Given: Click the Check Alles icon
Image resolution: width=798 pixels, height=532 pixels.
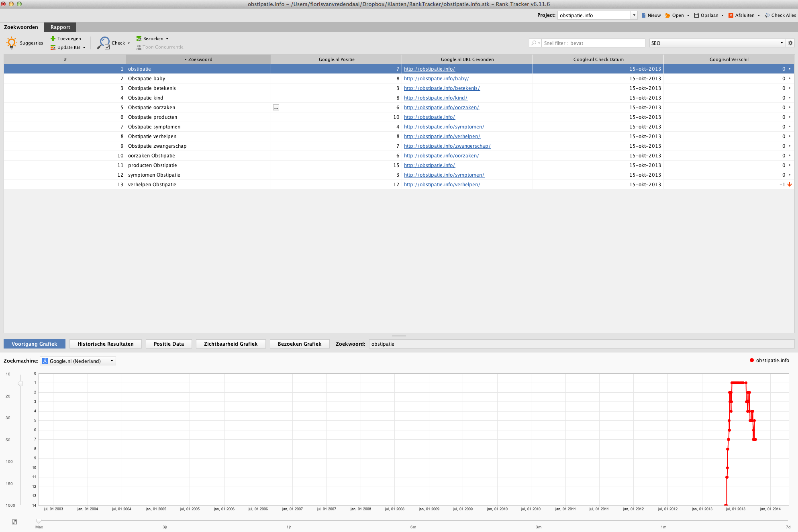Looking at the screenshot, I should coord(767,15).
